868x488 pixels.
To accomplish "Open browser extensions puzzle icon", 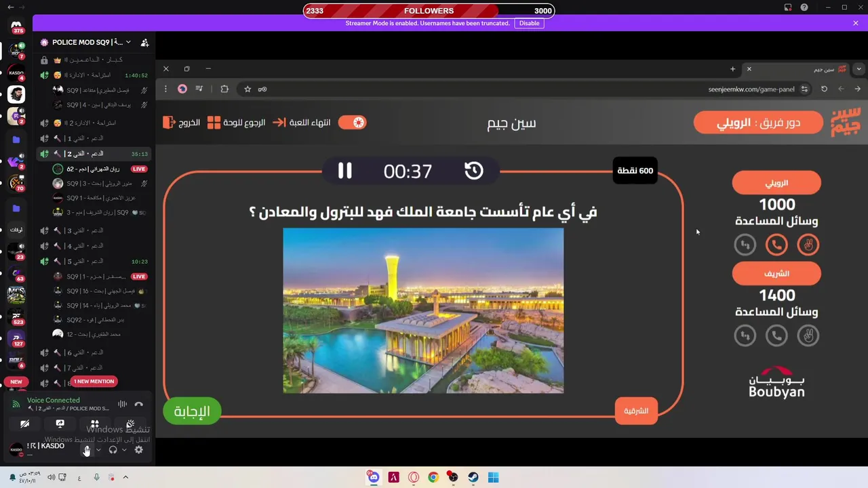I will tap(224, 89).
